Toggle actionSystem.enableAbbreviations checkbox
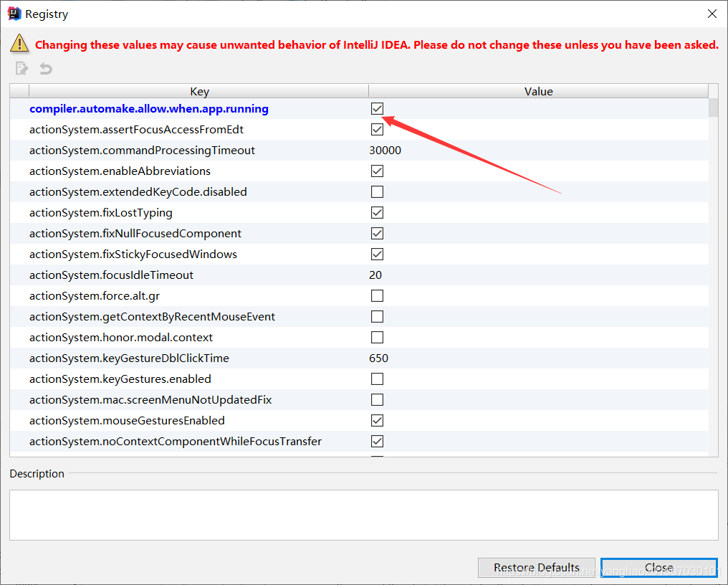This screenshot has height=585, width=728. coord(377,171)
